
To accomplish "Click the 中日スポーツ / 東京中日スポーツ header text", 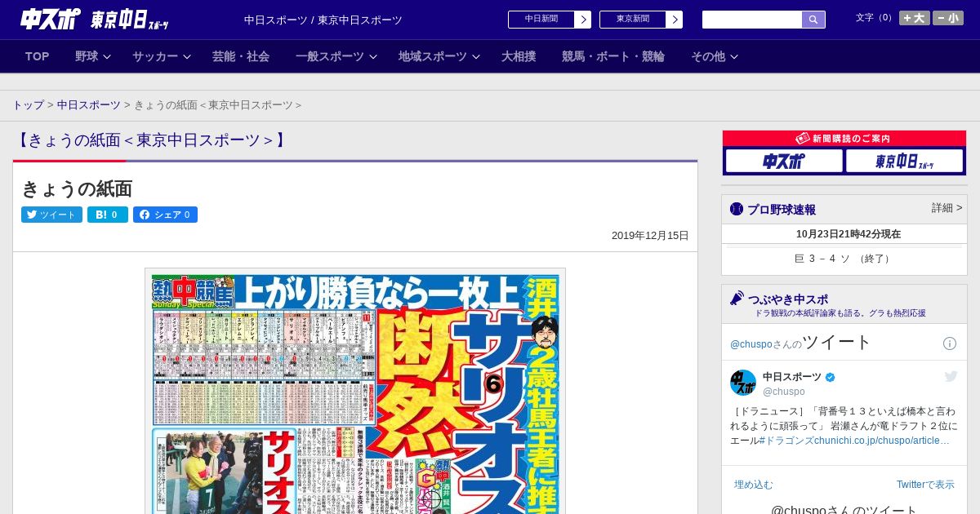I will 323,20.
